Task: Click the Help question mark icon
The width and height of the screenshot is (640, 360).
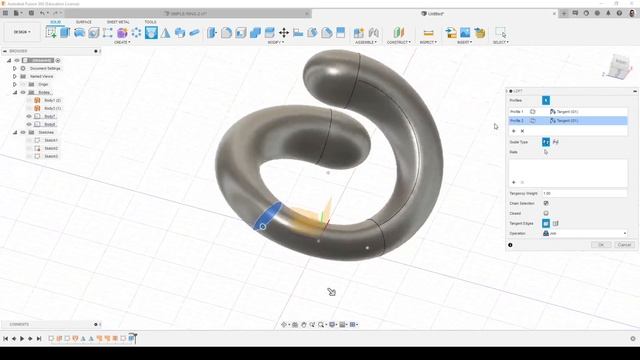Action: [x=619, y=13]
